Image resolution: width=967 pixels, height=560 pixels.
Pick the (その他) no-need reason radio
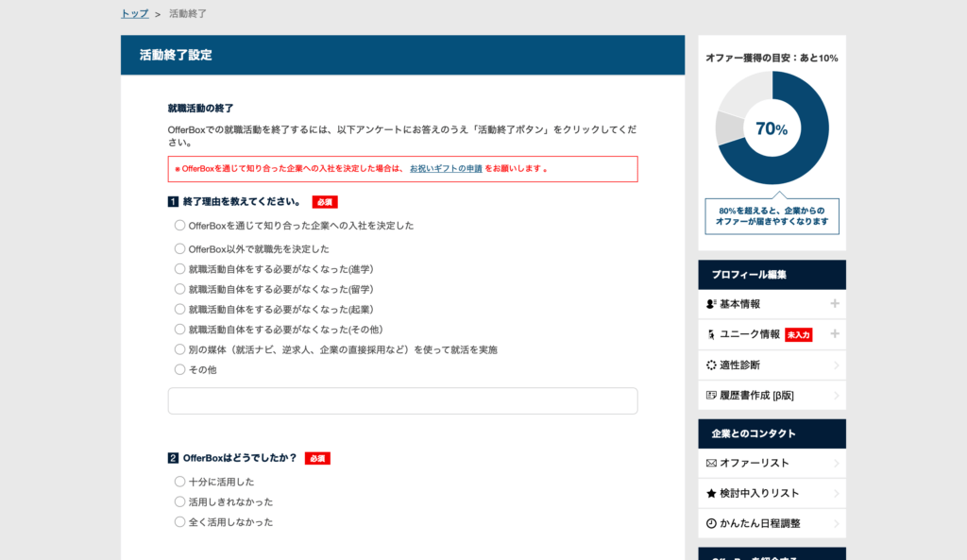[179, 330]
